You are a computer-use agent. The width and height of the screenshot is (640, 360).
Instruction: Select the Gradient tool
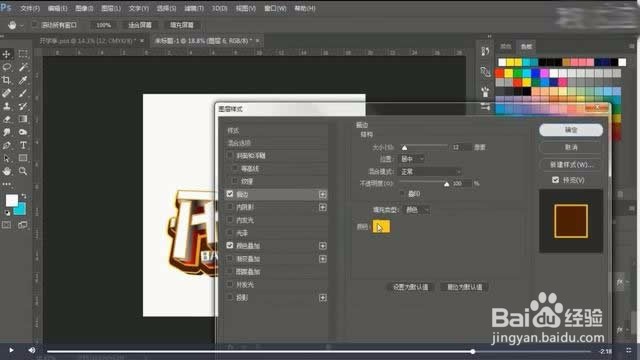23,119
